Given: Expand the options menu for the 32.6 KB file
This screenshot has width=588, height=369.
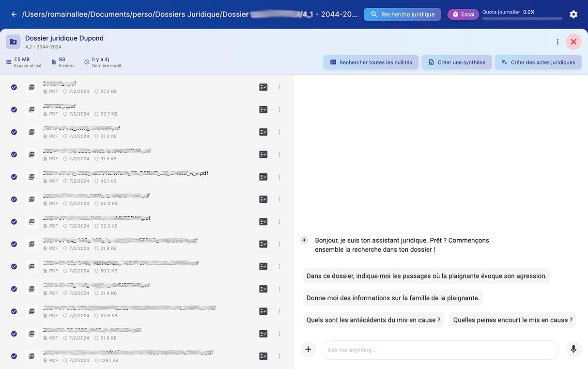Looking at the screenshot, I should point(279,311).
